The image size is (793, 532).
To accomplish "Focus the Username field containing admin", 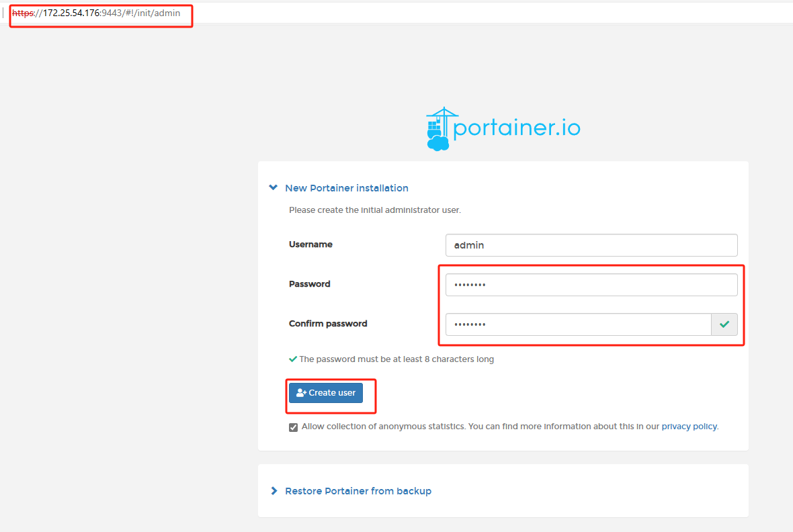I will tap(591, 245).
